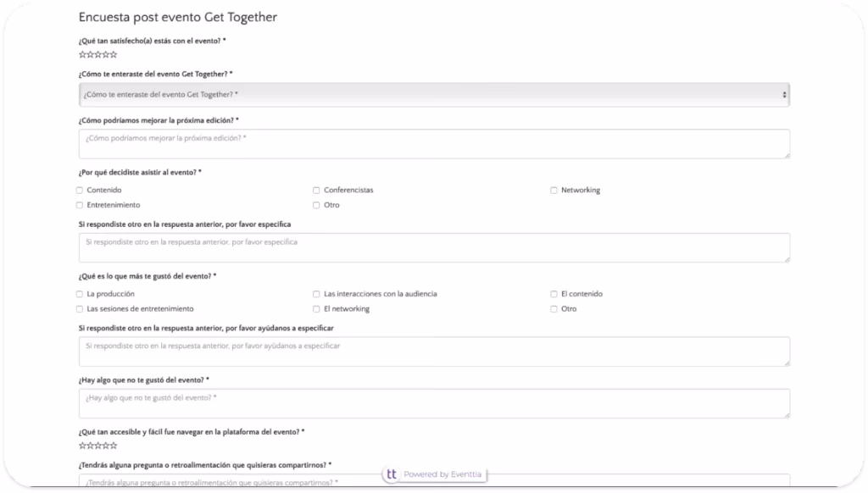Tick the El networking checkbox

point(316,309)
